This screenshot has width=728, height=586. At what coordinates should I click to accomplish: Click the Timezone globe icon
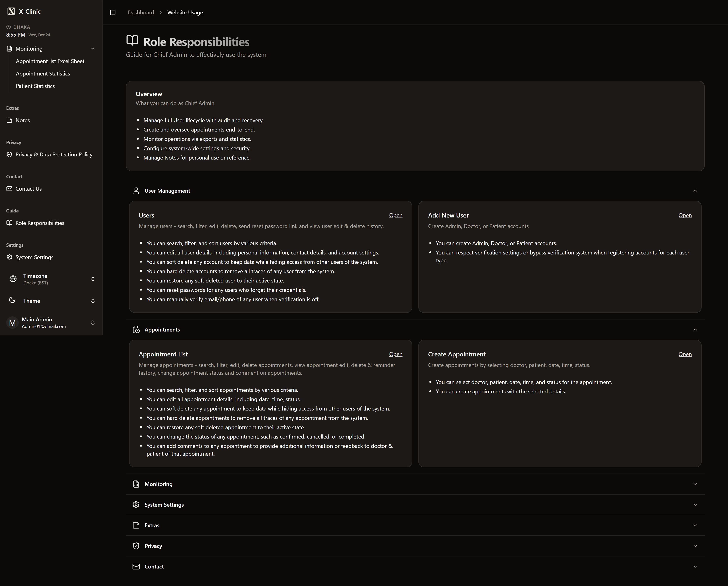[13, 279]
